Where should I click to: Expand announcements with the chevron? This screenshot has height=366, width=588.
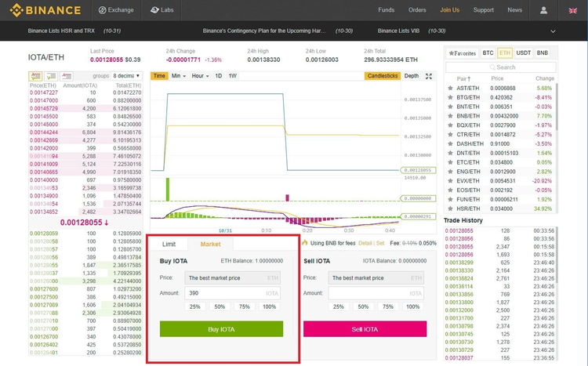[x=553, y=31]
